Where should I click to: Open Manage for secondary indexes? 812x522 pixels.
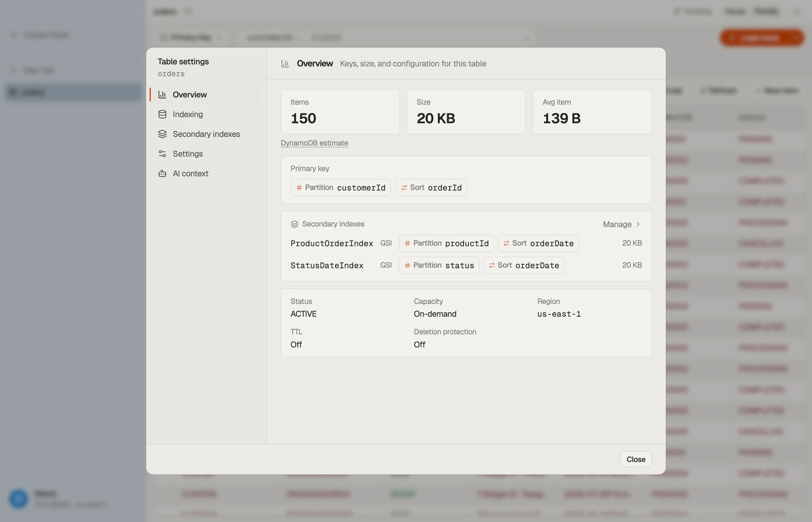point(621,224)
